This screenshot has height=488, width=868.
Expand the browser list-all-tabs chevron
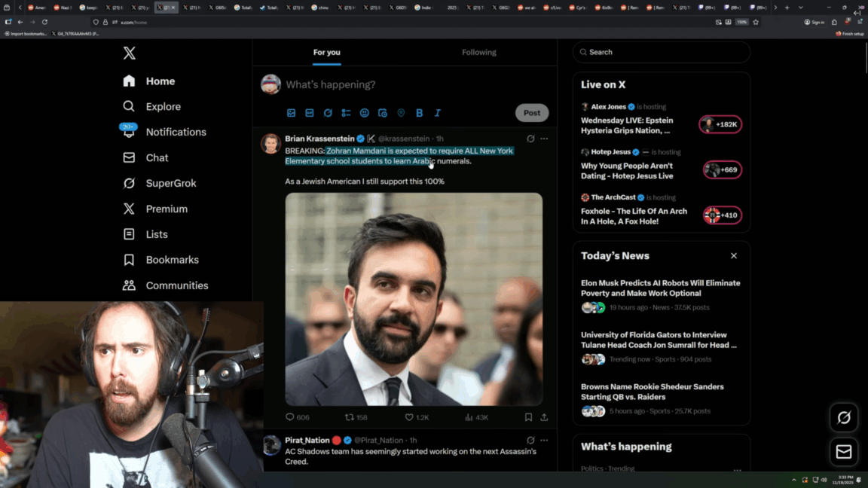coord(800,8)
